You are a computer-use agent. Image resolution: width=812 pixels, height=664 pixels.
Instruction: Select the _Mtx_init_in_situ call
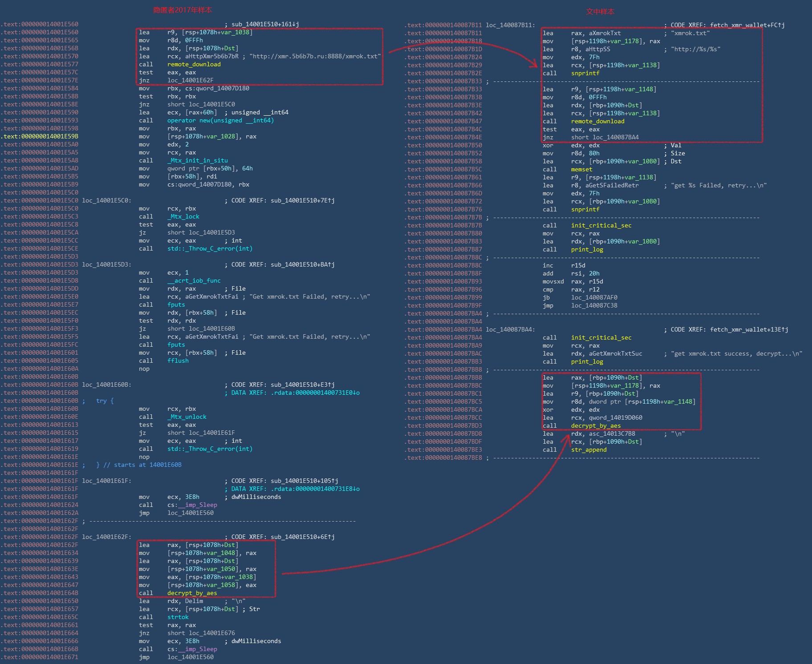coord(197,161)
